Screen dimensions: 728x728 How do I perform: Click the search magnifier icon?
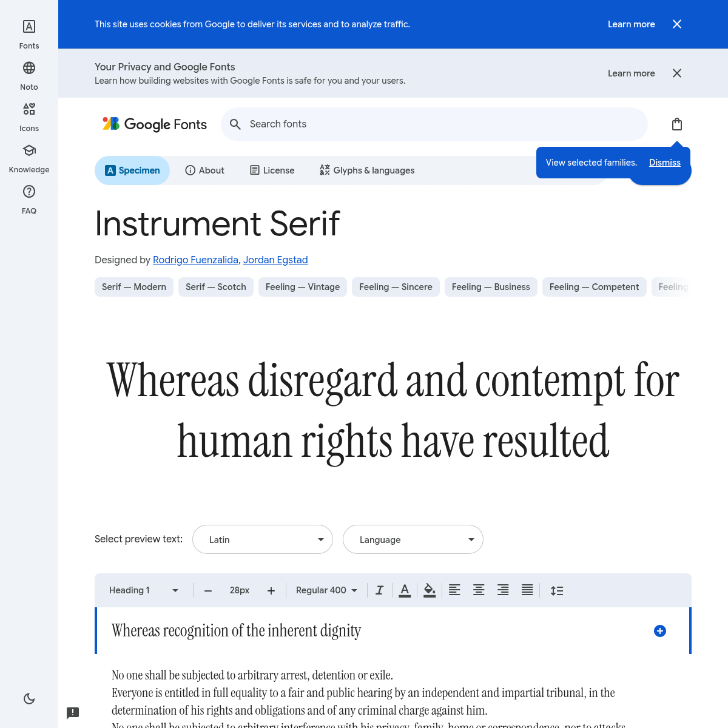click(235, 124)
